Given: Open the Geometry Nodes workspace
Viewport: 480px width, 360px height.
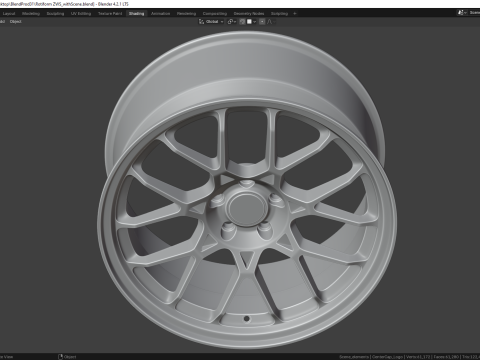Looking at the screenshot, I should 249,14.
